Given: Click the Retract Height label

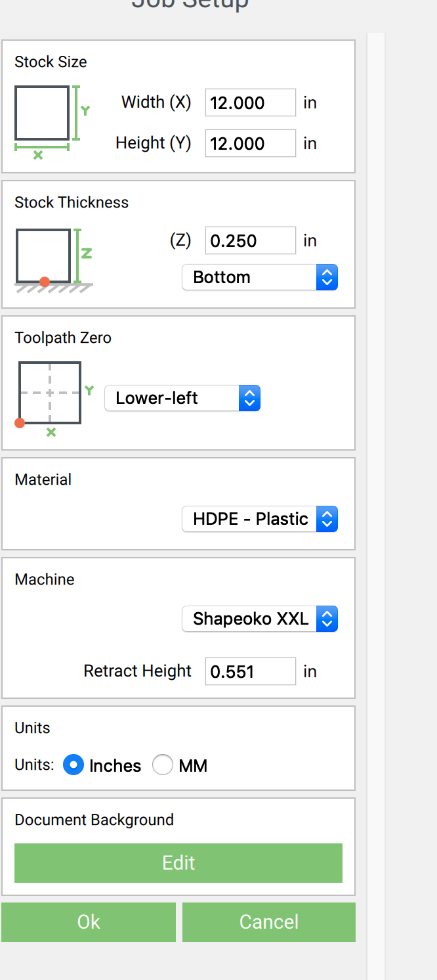Looking at the screenshot, I should [x=137, y=671].
